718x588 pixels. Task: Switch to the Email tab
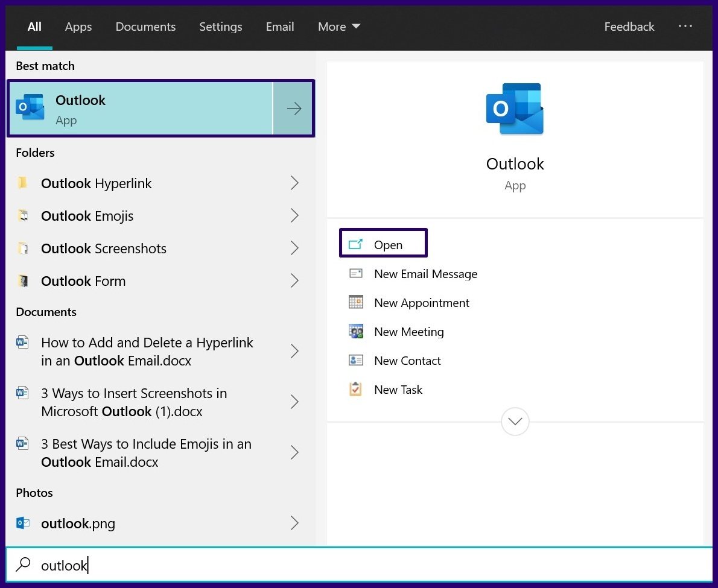click(x=280, y=27)
